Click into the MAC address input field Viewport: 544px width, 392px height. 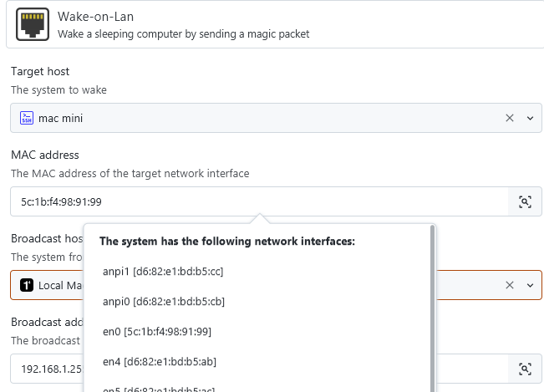(259, 201)
